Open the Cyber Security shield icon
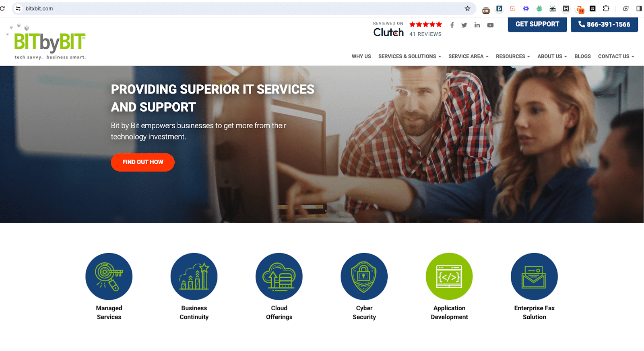The height and width of the screenshot is (351, 644). pyautogui.click(x=364, y=276)
